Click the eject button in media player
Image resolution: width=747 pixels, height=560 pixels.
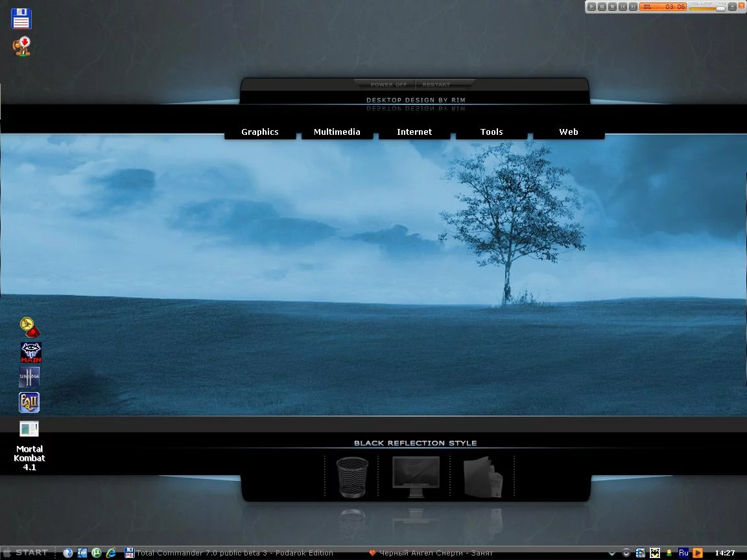(732, 6)
